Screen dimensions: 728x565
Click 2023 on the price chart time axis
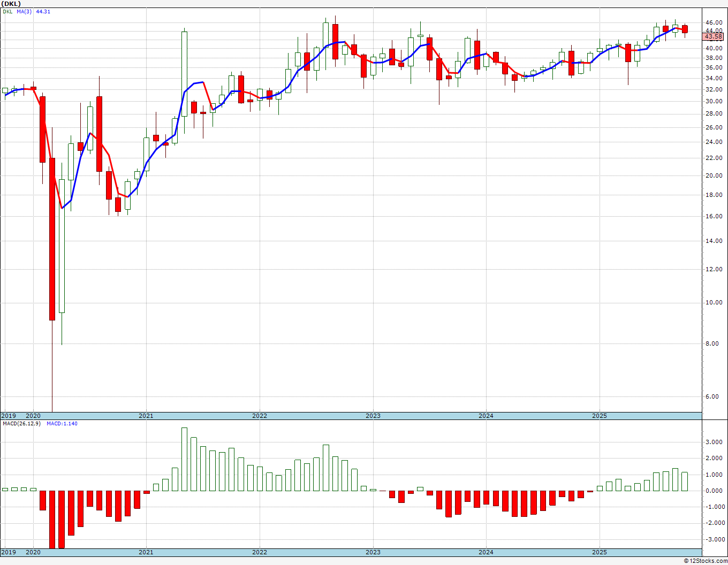tap(373, 416)
